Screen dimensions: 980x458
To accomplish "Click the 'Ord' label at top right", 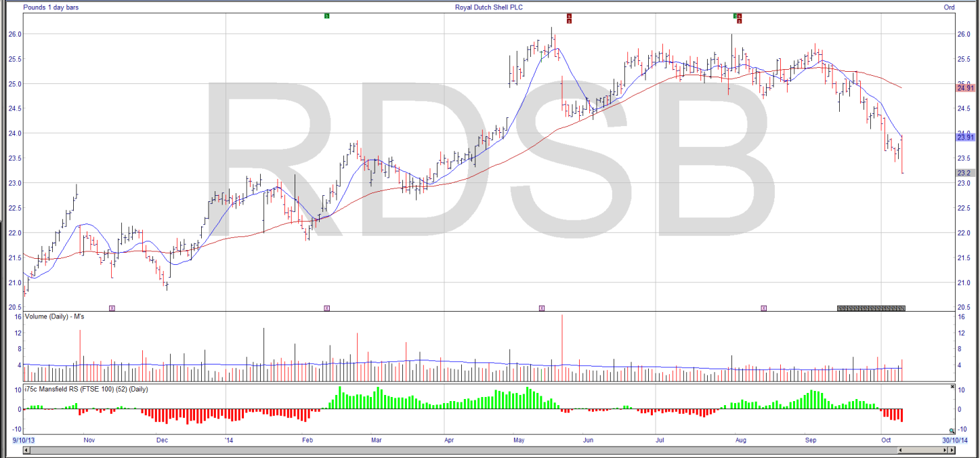I will 949,7.
